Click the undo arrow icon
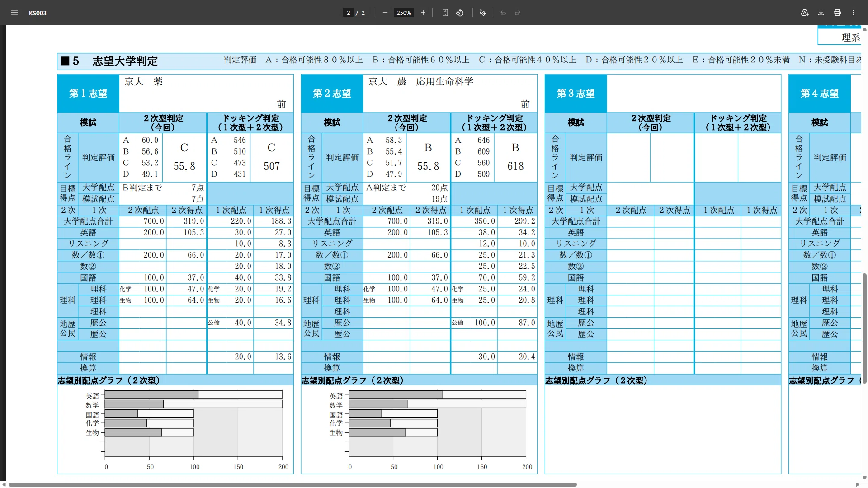Viewport: 868px width, 488px height. pyautogui.click(x=503, y=13)
